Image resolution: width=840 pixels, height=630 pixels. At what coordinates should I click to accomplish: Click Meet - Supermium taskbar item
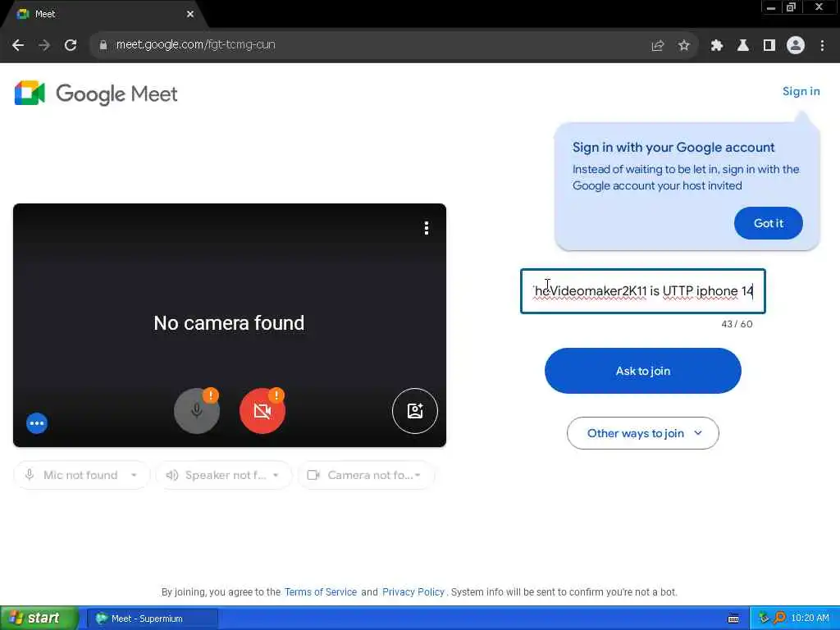[x=153, y=619]
